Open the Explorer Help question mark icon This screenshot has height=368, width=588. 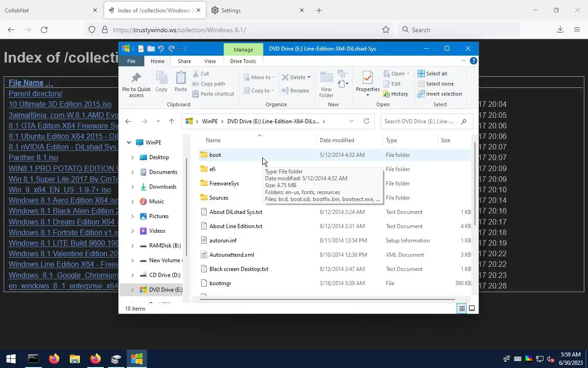(x=474, y=61)
